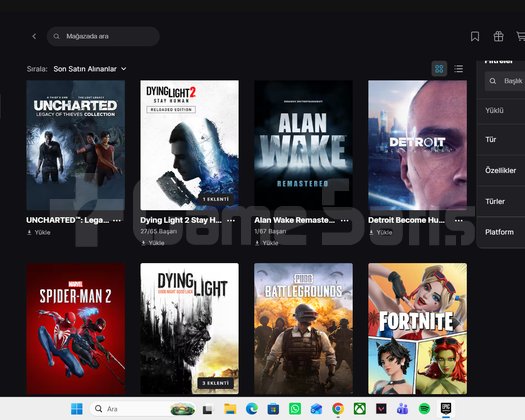525x420 pixels.
Task: Open the 'Son Satın Alınanlar' sort dropdown
Action: (90, 69)
